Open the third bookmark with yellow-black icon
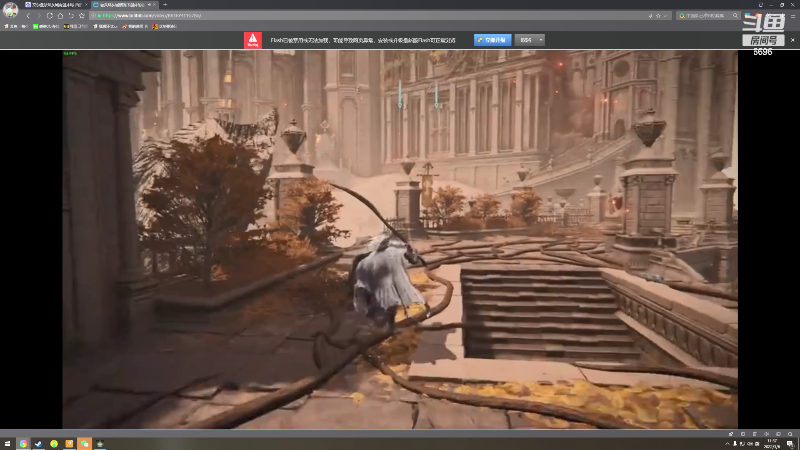The height and width of the screenshot is (450, 800). [77, 26]
